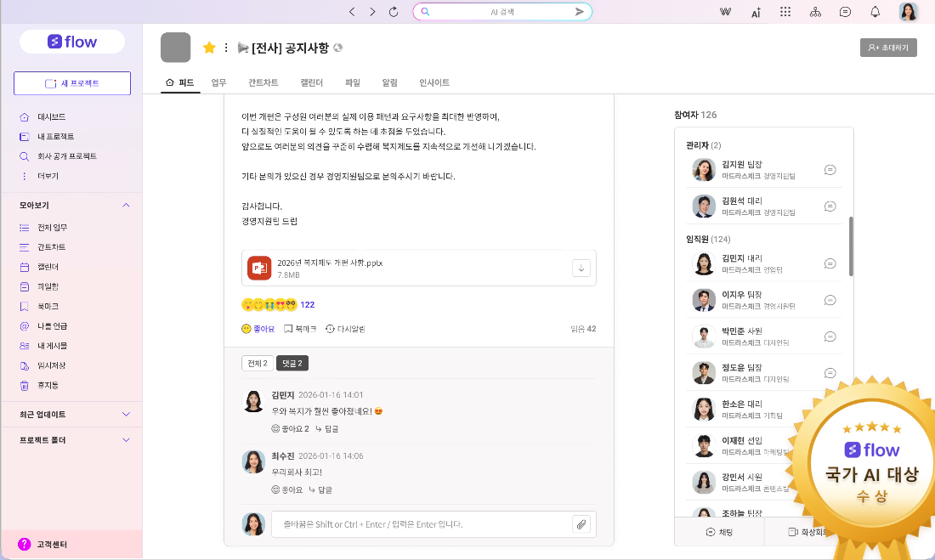Open 임시저장 in sidebar
The height and width of the screenshot is (560, 935).
pyautogui.click(x=51, y=365)
